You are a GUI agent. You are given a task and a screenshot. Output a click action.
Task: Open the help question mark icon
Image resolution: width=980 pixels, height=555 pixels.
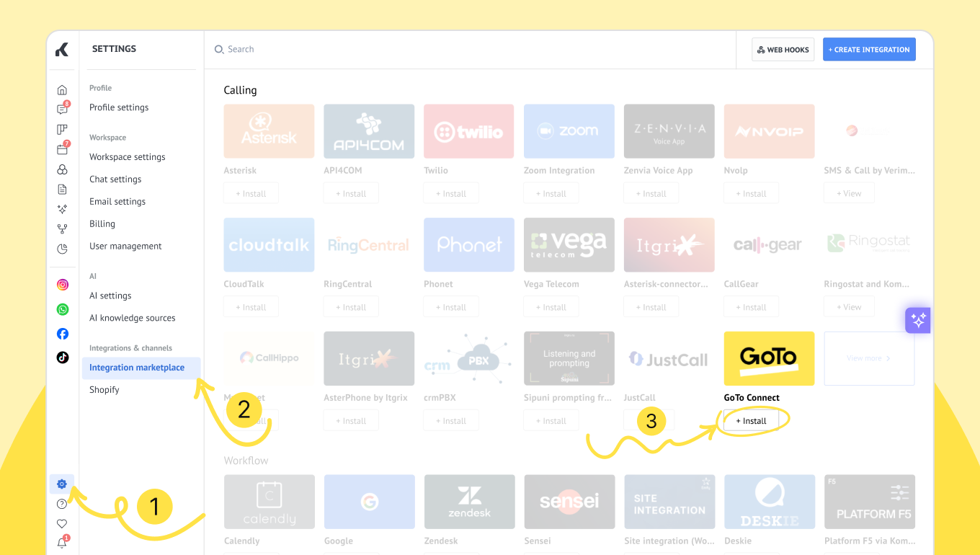(x=62, y=504)
